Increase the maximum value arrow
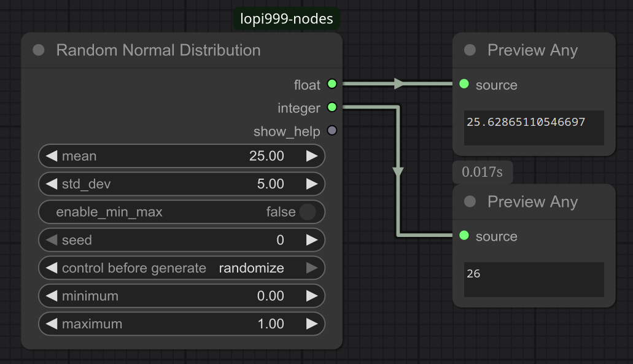Screen dimensions: 633x364 coord(312,323)
